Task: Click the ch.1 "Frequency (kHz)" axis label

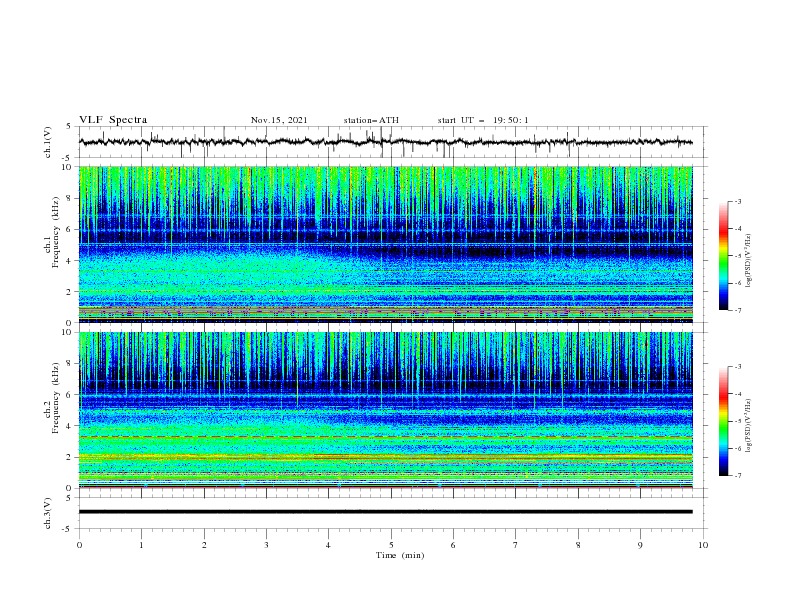Action: [x=56, y=232]
